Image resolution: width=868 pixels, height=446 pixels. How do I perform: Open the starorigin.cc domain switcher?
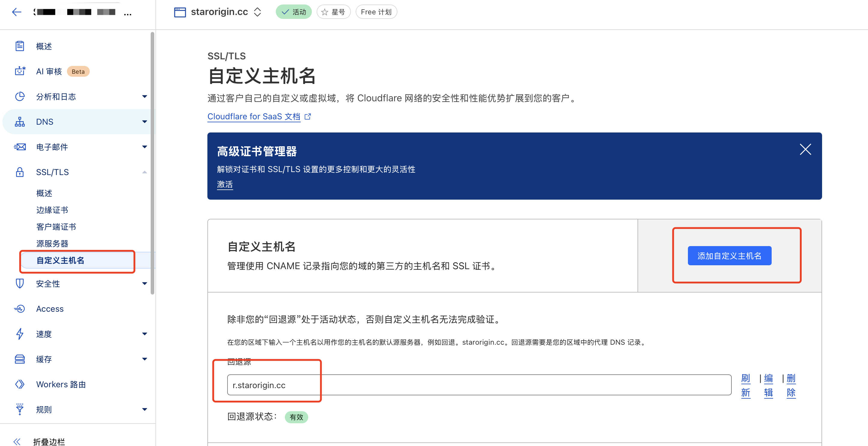pos(258,12)
